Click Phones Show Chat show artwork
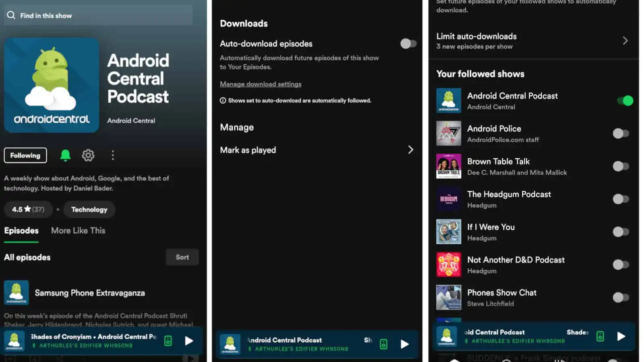644x362 pixels. click(449, 298)
